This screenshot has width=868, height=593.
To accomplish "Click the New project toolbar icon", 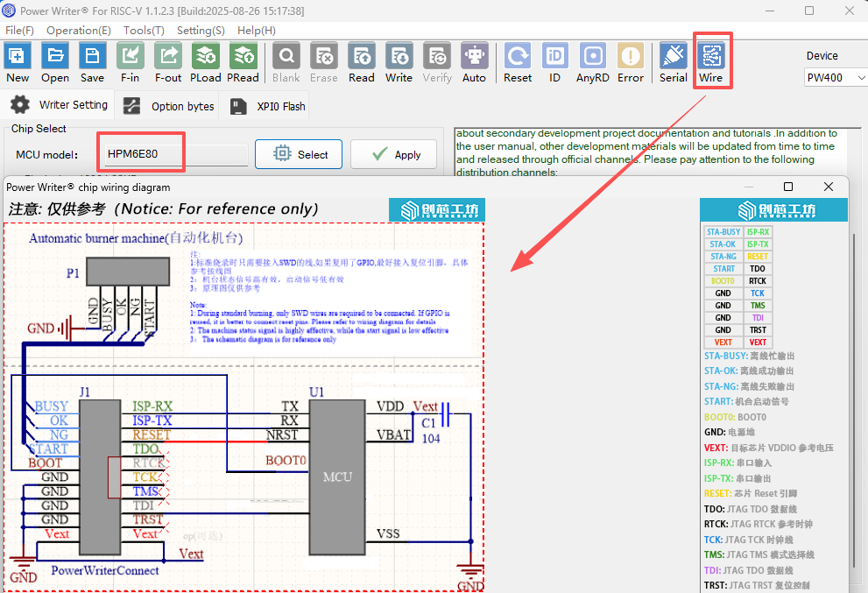I will [x=18, y=63].
